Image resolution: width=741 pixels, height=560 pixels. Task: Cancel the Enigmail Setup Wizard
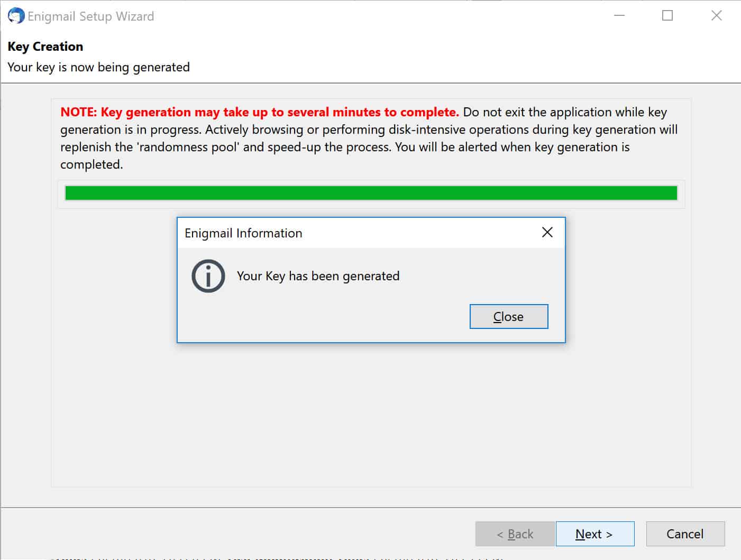click(x=685, y=534)
